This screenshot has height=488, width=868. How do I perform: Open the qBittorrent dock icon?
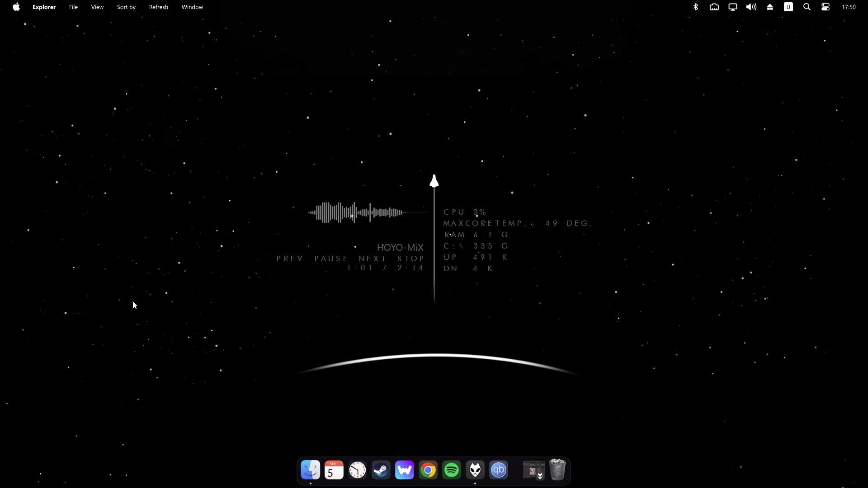point(499,470)
